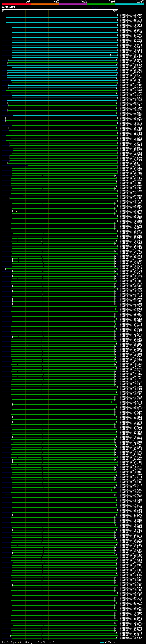
Task: Select label UniRef100_A6DGQ2
Action: (x=131, y=585)
